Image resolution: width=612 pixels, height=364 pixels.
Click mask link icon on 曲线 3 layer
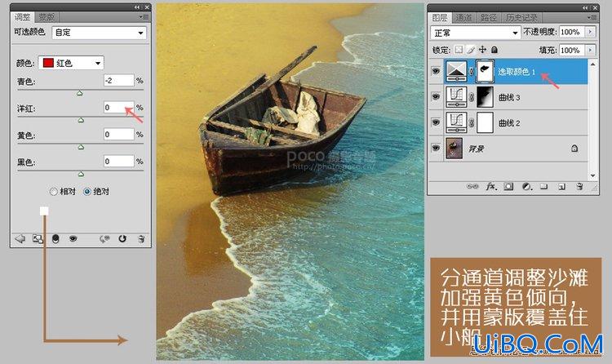pyautogui.click(x=472, y=97)
